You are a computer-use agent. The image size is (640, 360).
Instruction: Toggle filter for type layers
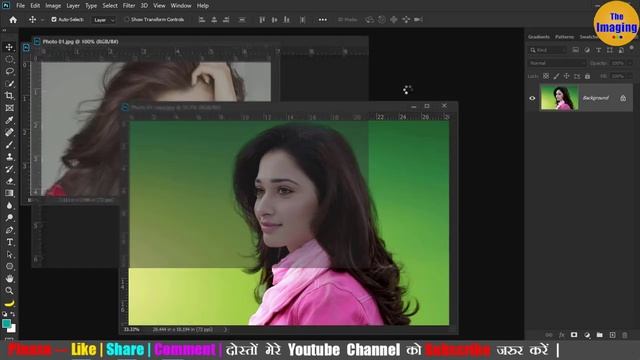[x=598, y=50]
